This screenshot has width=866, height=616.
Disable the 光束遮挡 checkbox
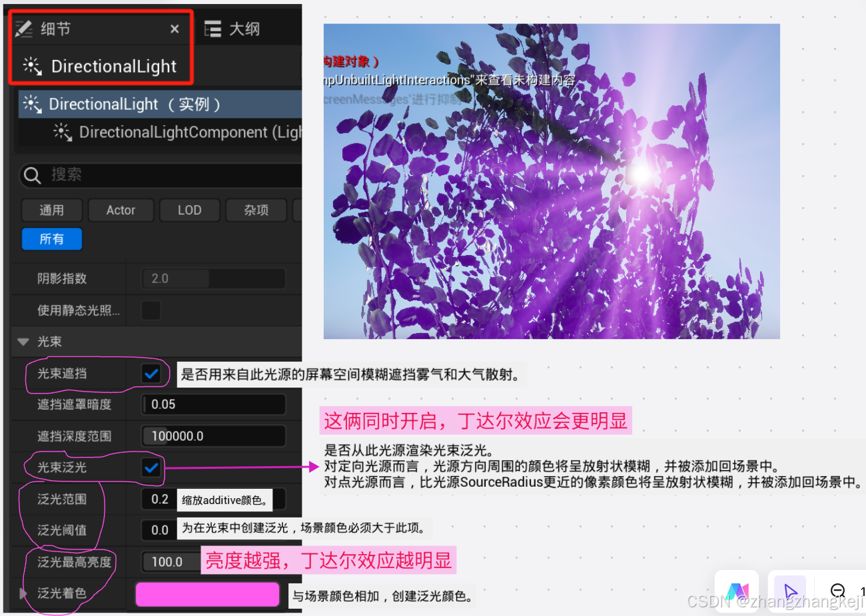(151, 374)
